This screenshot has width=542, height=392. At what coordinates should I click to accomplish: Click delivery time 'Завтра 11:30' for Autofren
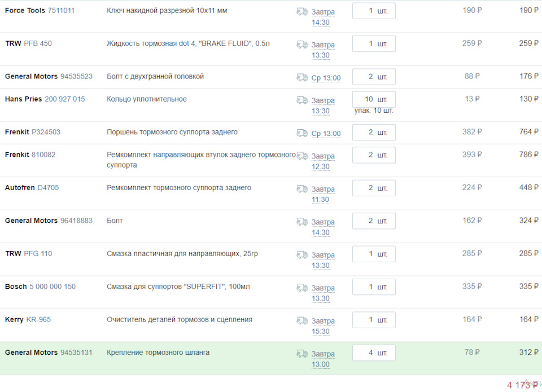coord(323,195)
